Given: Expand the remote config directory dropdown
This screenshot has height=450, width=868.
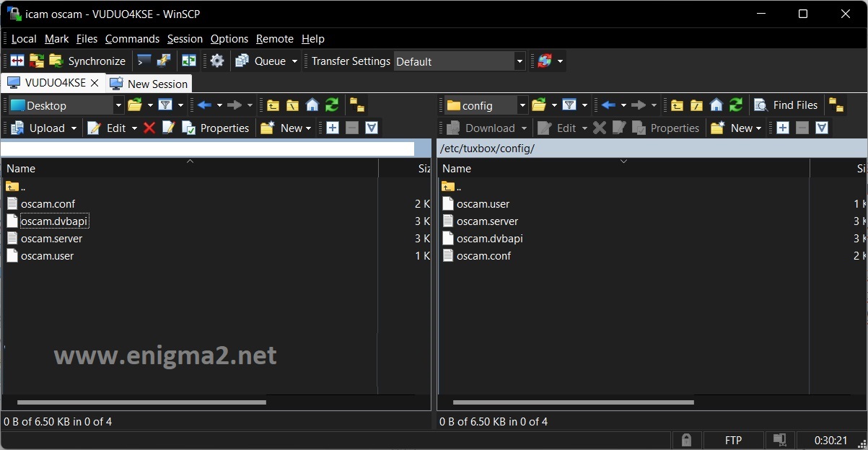Looking at the screenshot, I should point(522,105).
